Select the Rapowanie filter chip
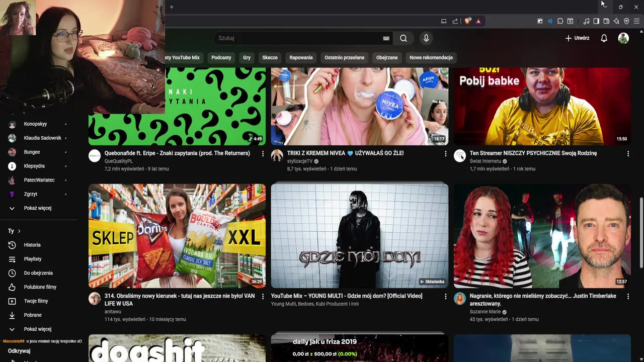Screen dimensions: 644x362 click(301, 57)
